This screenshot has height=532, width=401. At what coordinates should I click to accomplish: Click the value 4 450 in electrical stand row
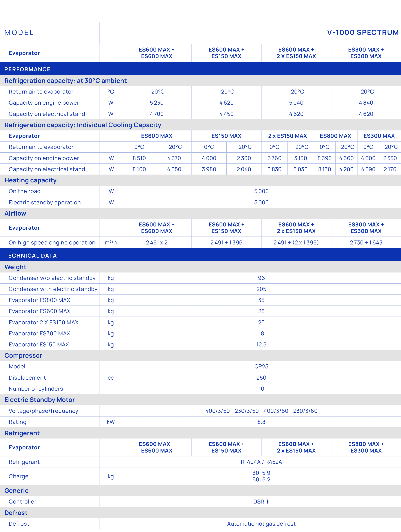point(227,114)
